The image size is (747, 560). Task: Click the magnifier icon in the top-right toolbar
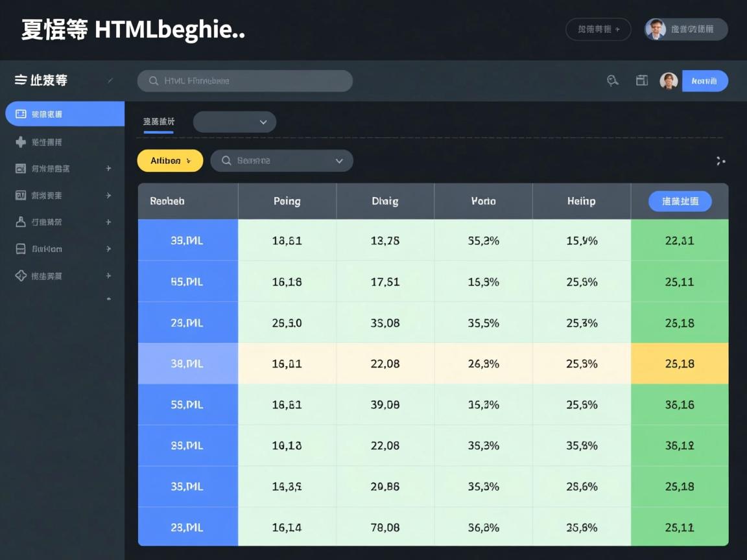pos(612,80)
